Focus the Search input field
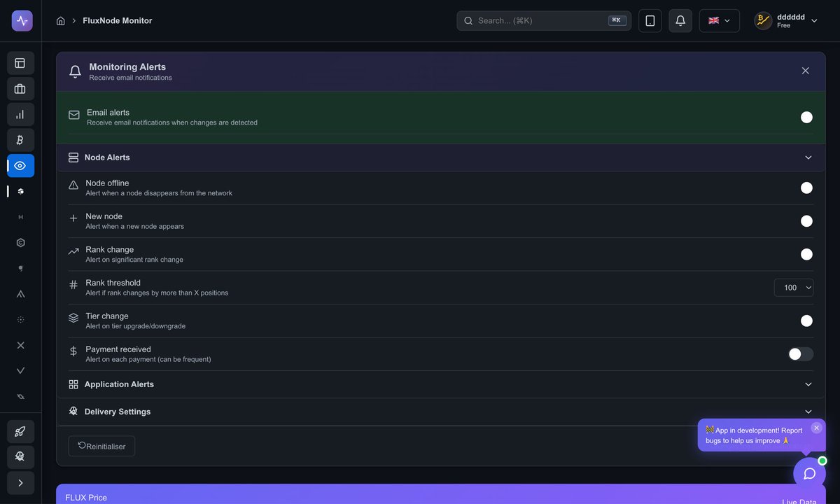This screenshot has width=840, height=504. [544, 20]
